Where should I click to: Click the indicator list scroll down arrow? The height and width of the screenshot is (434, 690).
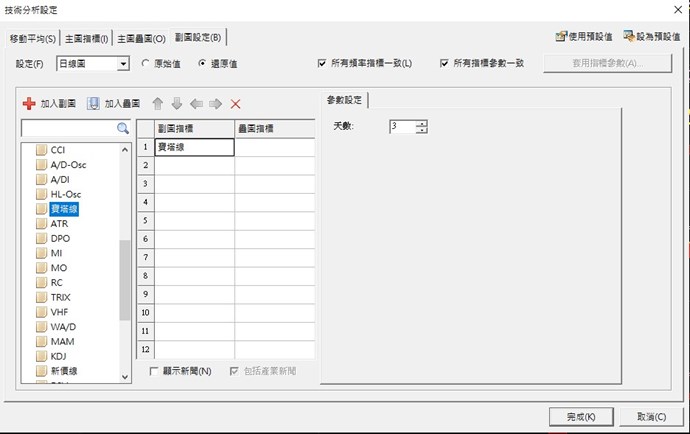tap(125, 377)
